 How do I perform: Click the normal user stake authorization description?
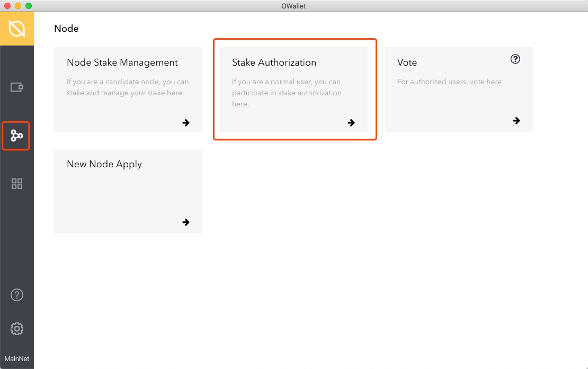[x=287, y=93]
